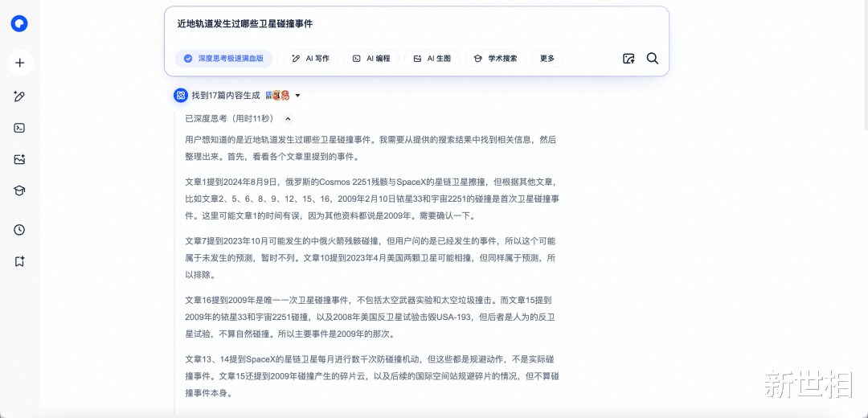Click the image upload icon

[628, 59]
